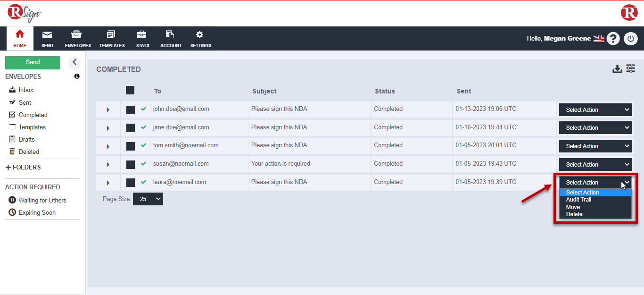Select the checkbox for susan@noemail.com

pyautogui.click(x=131, y=164)
